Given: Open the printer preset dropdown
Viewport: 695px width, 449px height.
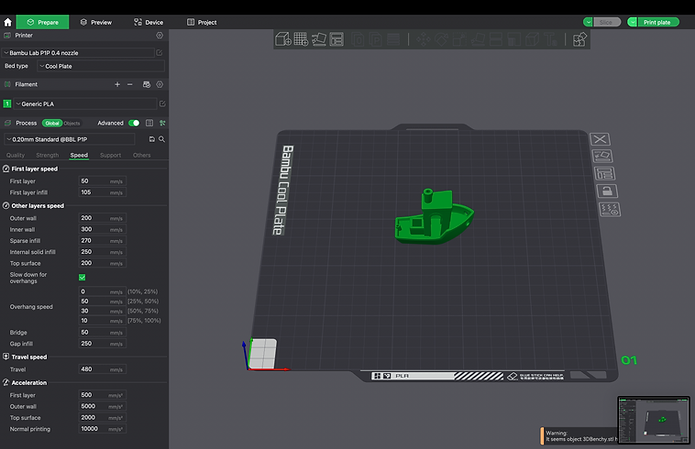Looking at the screenshot, I should pos(78,53).
